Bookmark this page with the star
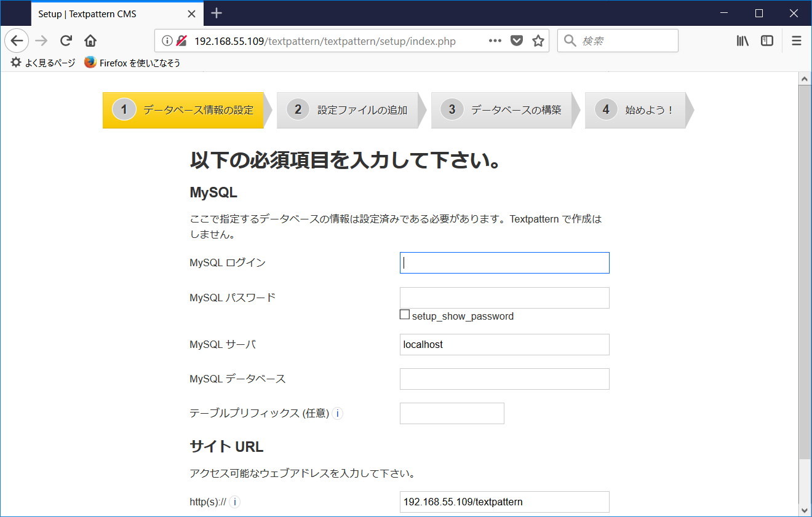 [x=539, y=41]
